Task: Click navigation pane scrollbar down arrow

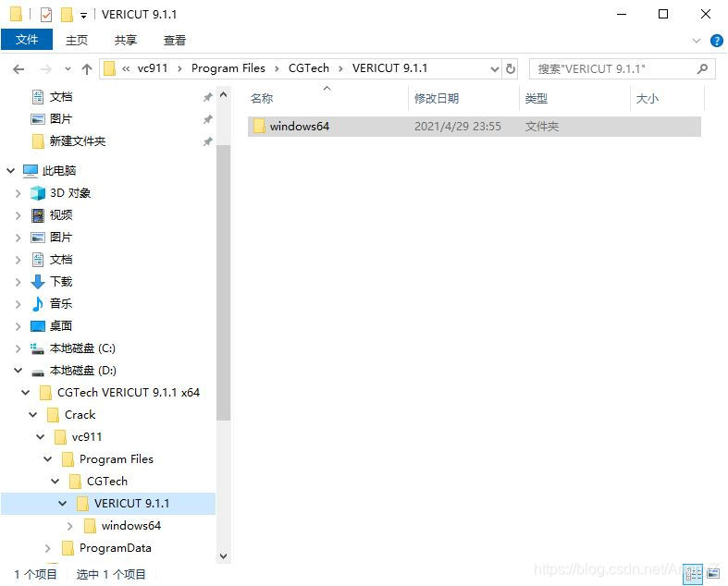Action: [x=223, y=555]
